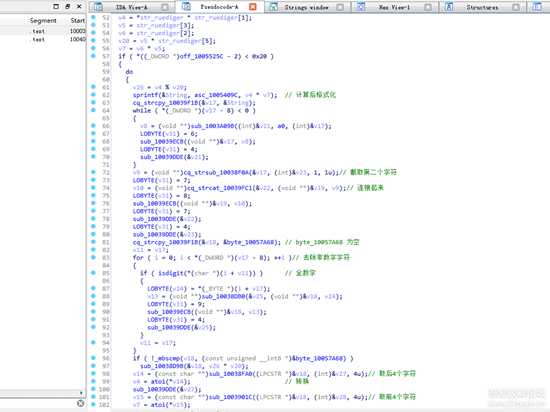Image resolution: width=550 pixels, height=412 pixels.
Task: Click byte_10057A68 argument on line 81
Action: (251, 242)
